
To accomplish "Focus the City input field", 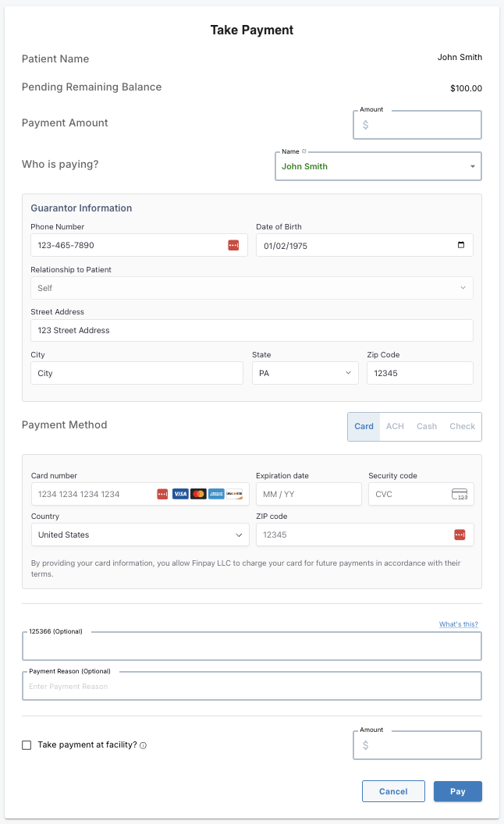I will [x=137, y=373].
